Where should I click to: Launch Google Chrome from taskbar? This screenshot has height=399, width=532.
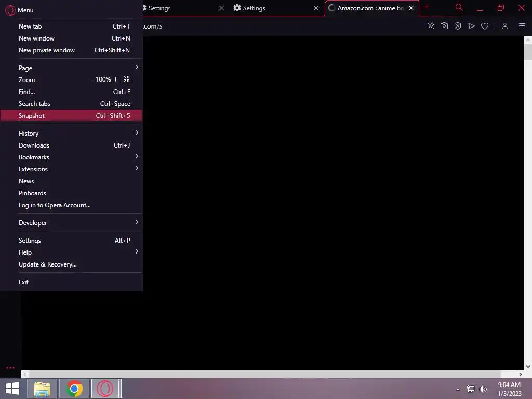[x=74, y=389]
